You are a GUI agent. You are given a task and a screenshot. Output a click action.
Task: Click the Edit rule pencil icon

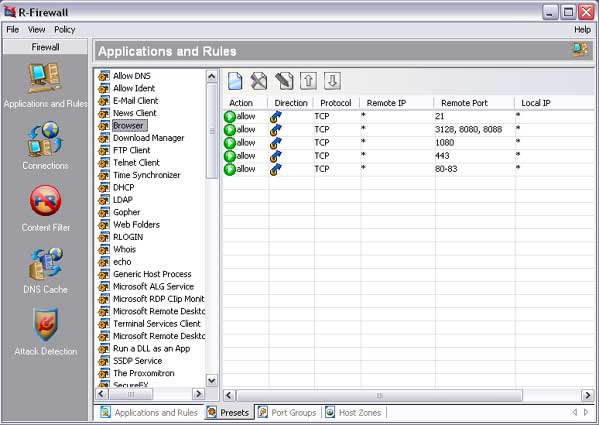point(284,81)
